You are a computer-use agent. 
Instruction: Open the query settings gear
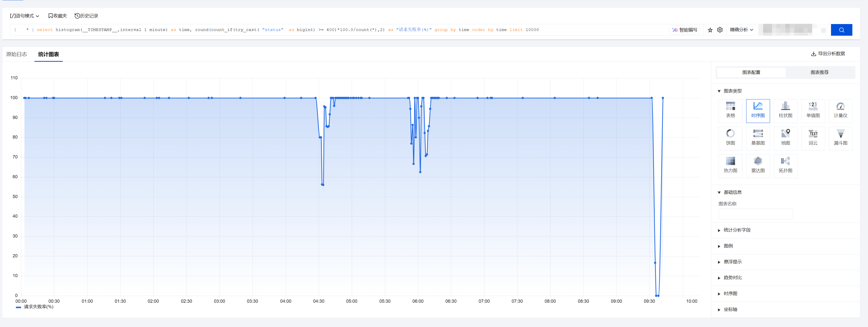pyautogui.click(x=720, y=30)
